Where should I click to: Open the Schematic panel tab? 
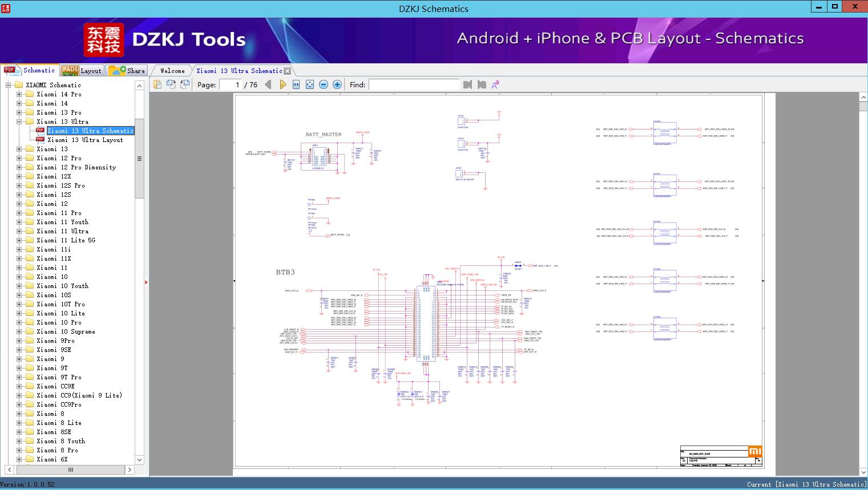[30, 70]
